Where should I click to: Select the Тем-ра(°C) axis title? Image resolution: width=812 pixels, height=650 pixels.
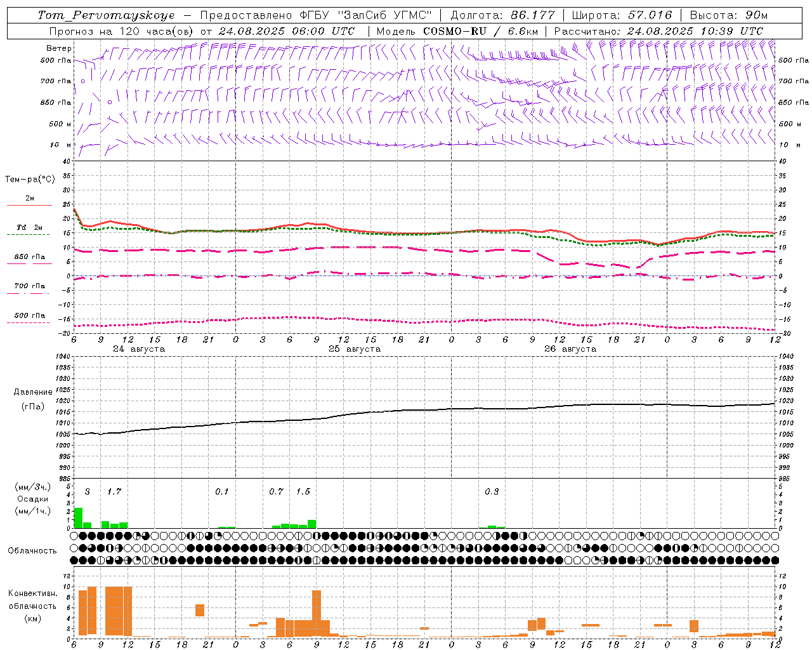(30, 180)
